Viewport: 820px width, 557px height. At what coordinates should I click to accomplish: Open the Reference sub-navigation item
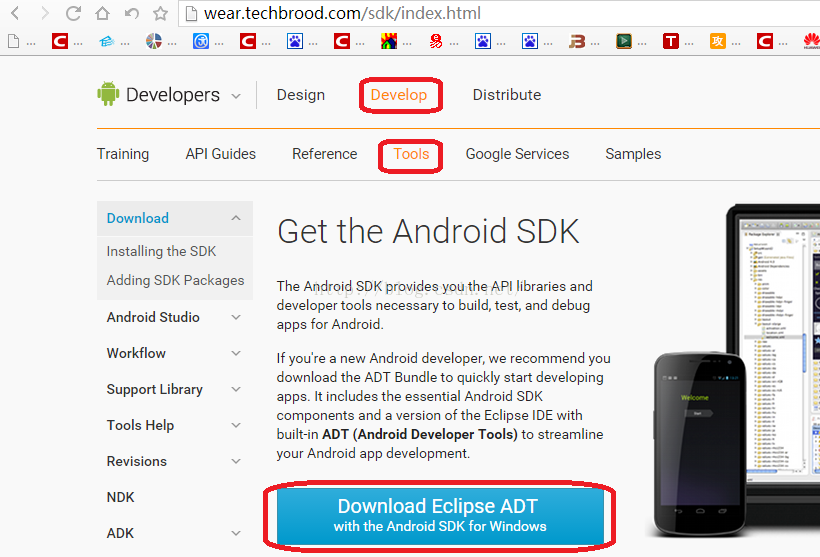click(x=325, y=154)
